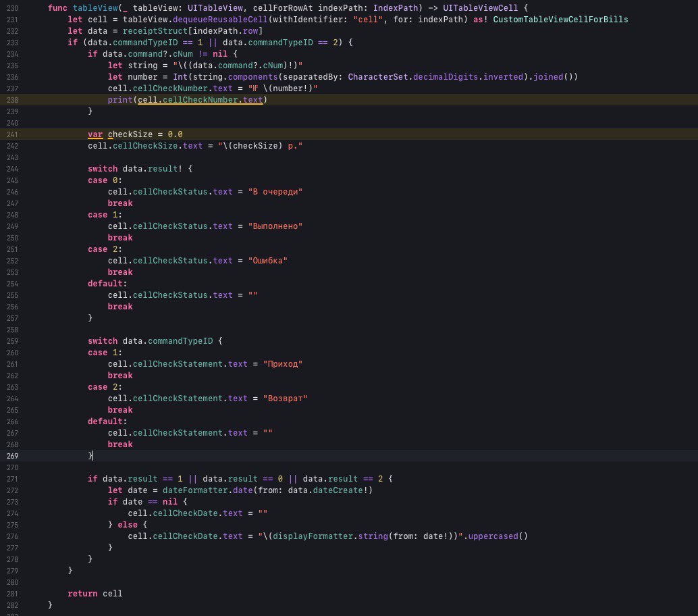Click line number 269 in the gutter
Screen dimensions: 698x616
coord(12,456)
